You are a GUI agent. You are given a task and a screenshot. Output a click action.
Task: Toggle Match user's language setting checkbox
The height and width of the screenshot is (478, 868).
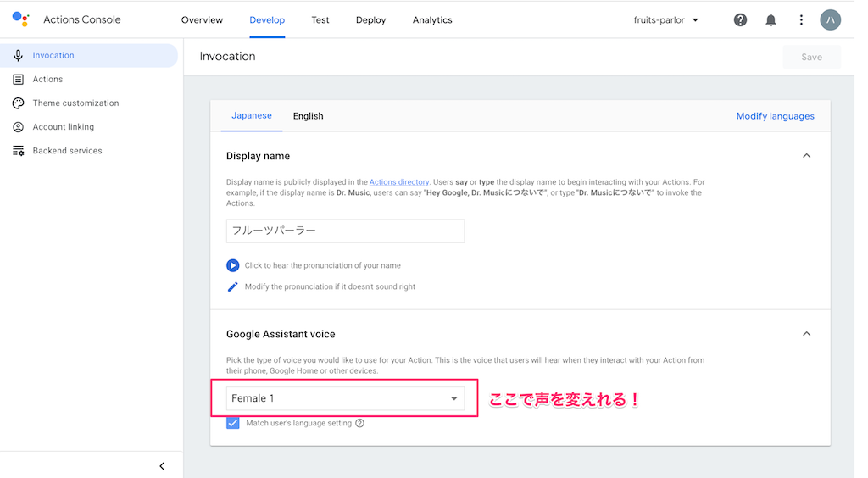pos(232,423)
